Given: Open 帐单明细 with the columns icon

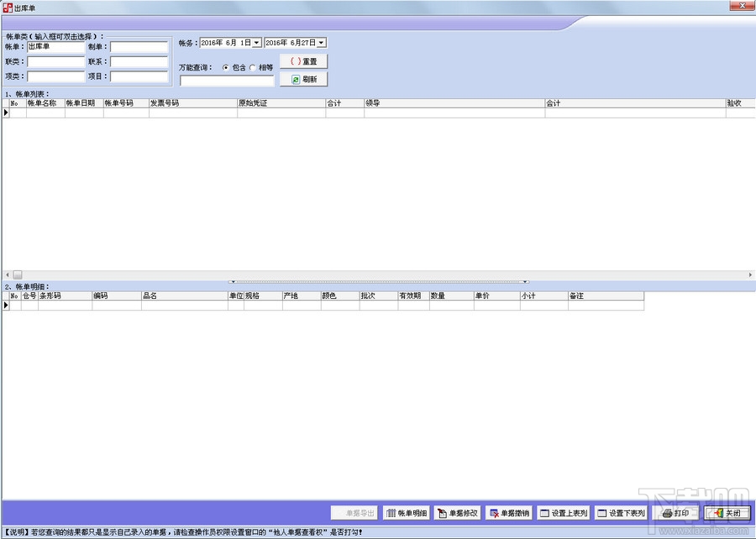Looking at the screenshot, I should [407, 513].
